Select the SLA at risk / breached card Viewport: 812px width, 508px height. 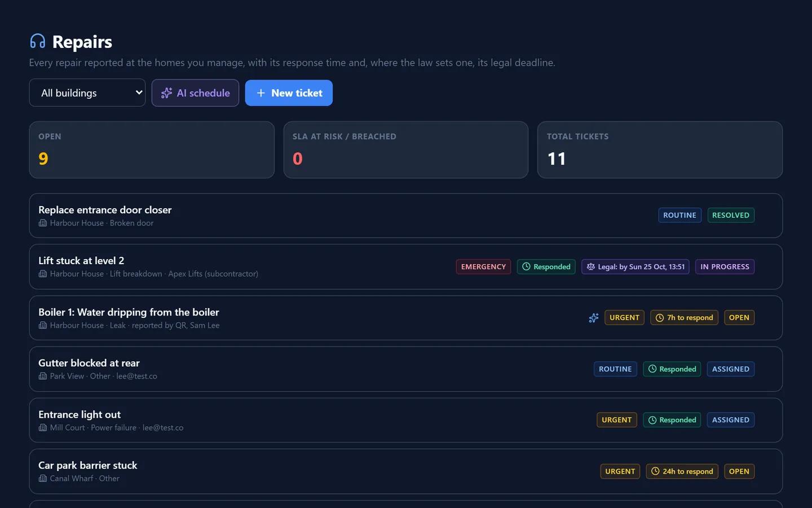pyautogui.click(x=406, y=150)
